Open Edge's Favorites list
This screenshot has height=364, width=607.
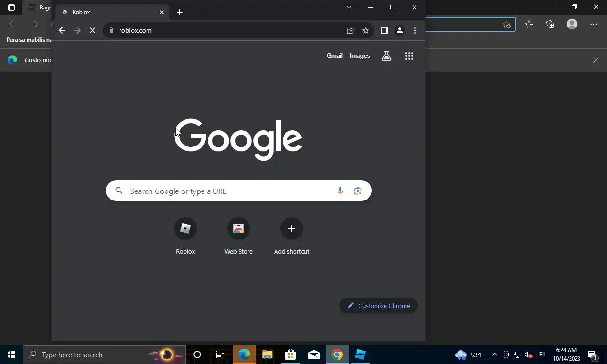tap(529, 24)
